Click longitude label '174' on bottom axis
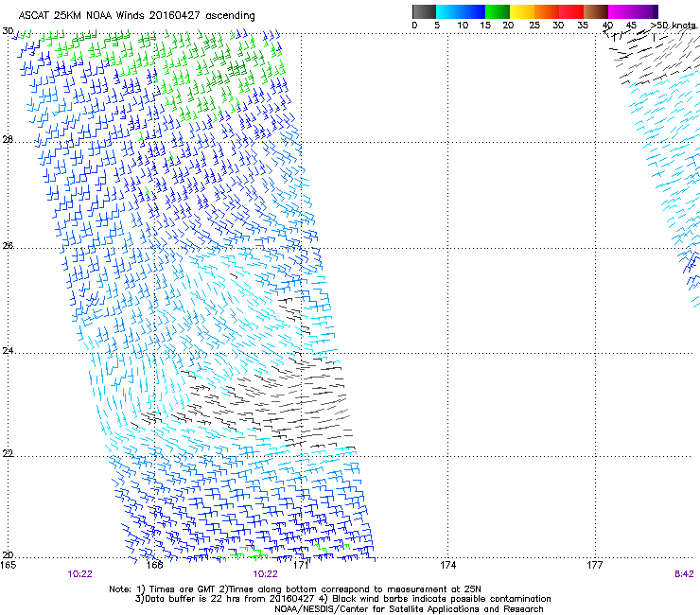Viewport: 700px width, 615px height. 447,566
